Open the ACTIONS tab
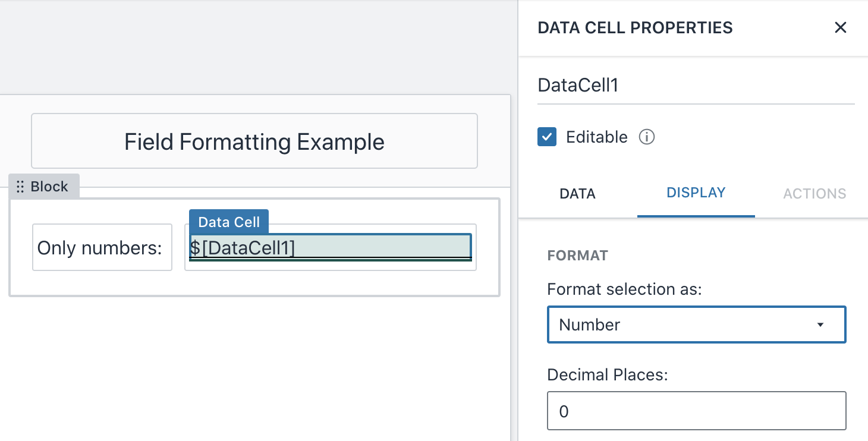 814,193
